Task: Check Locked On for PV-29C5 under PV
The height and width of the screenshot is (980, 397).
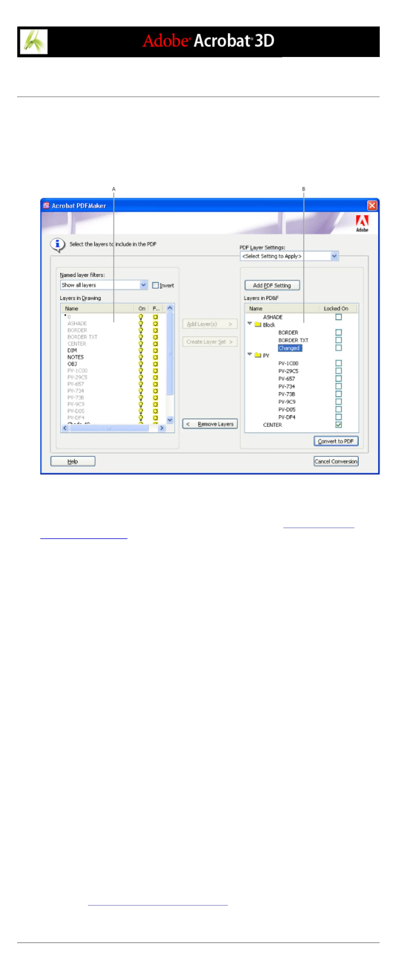Action: tap(338, 371)
